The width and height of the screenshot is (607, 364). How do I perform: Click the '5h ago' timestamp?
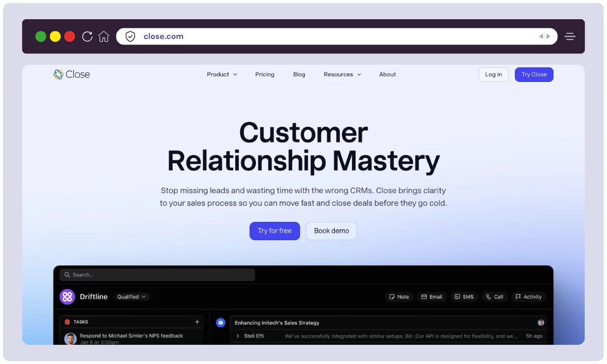pyautogui.click(x=534, y=336)
